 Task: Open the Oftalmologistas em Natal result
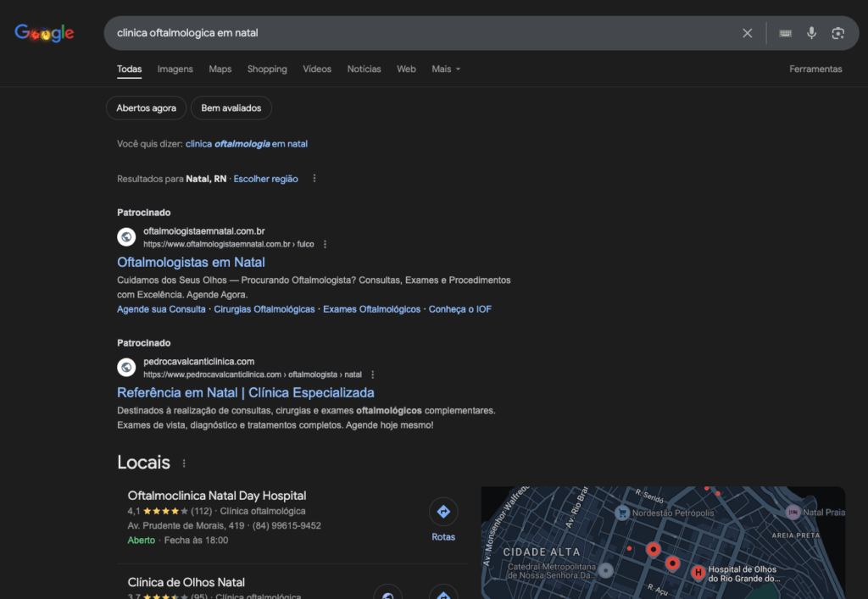(191, 262)
